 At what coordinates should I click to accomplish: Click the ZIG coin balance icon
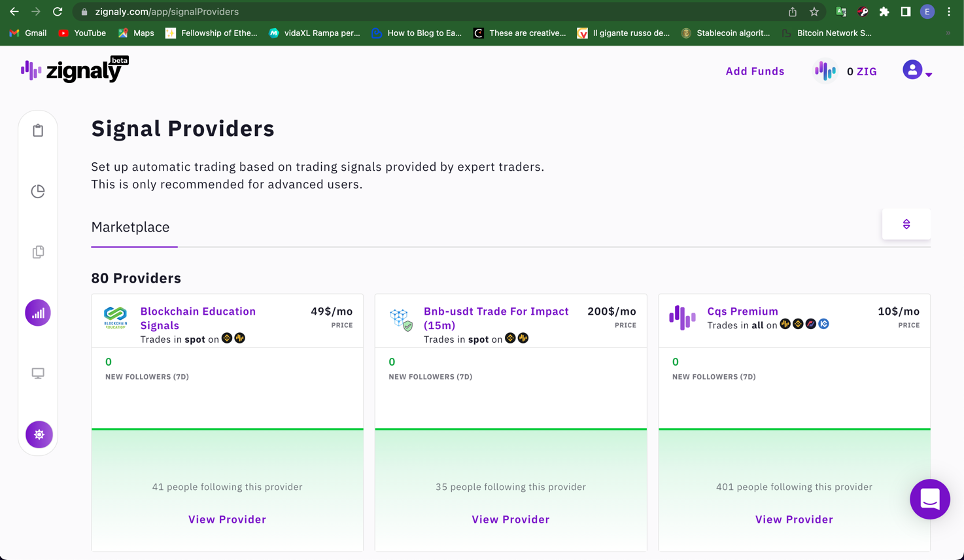pyautogui.click(x=825, y=71)
